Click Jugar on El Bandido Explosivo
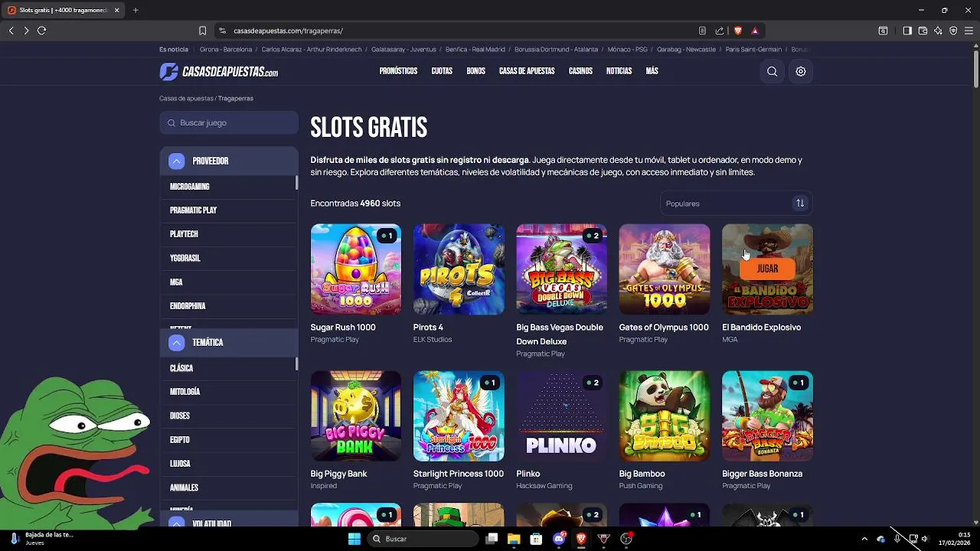This screenshot has height=551, width=980. [767, 269]
